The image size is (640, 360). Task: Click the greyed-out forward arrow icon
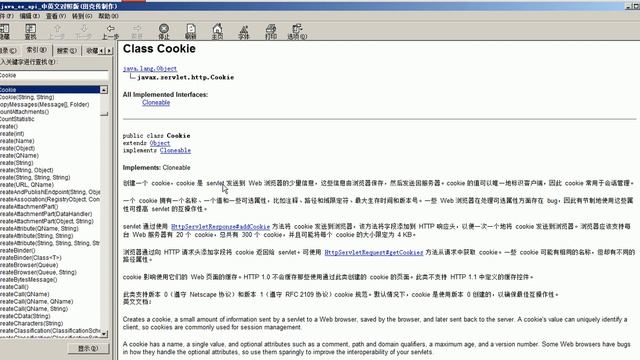click(137, 31)
